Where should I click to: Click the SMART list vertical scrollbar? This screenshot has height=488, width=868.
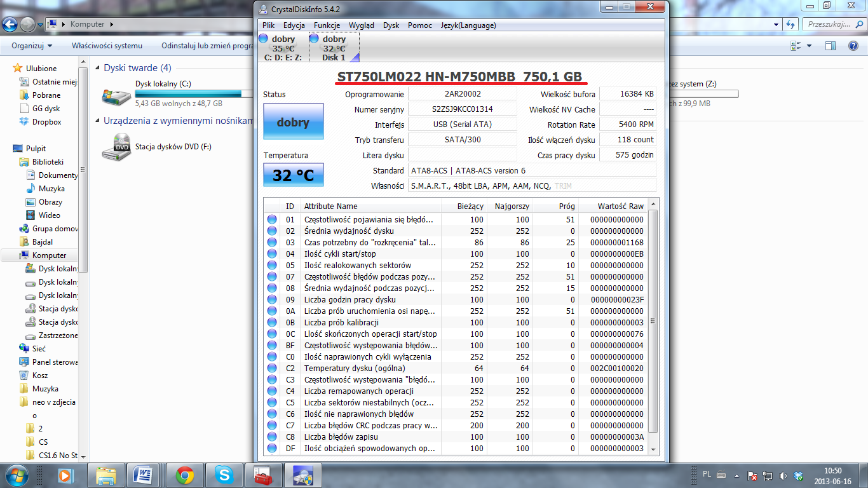point(653,326)
